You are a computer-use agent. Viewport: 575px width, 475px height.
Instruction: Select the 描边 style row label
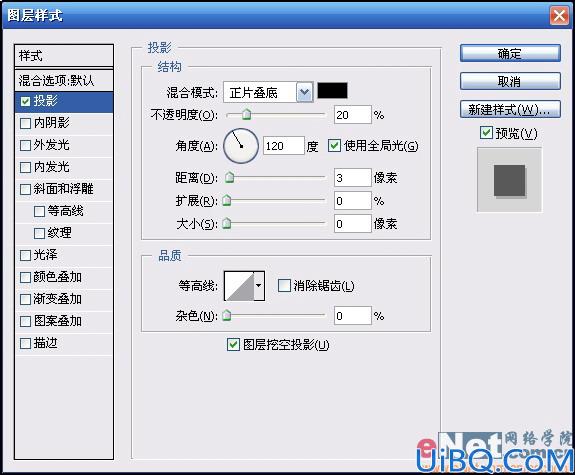(x=45, y=343)
